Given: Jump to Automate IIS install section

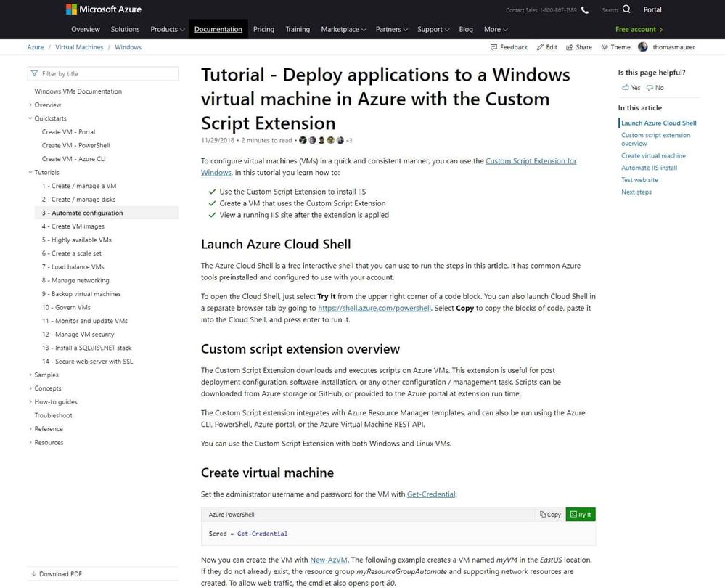Looking at the screenshot, I should click(650, 168).
